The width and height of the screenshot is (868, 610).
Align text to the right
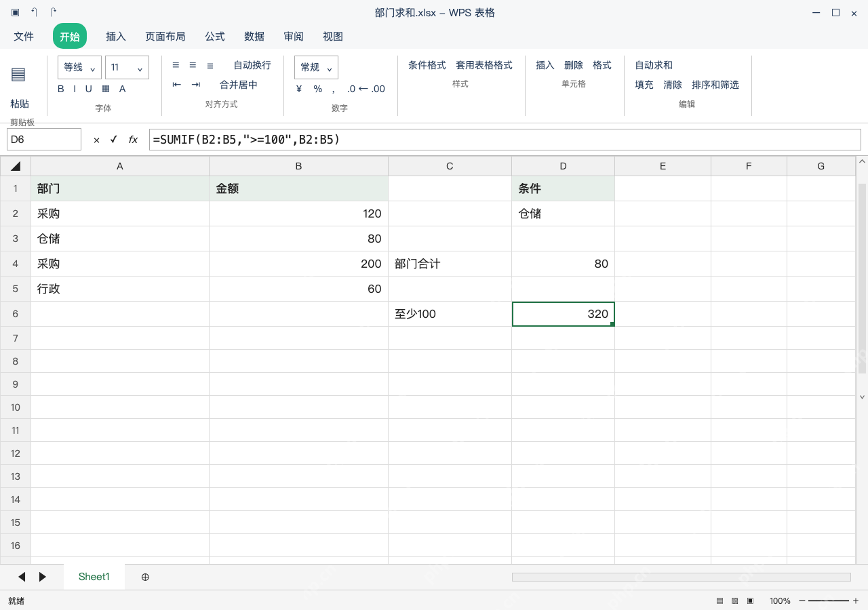coord(210,65)
